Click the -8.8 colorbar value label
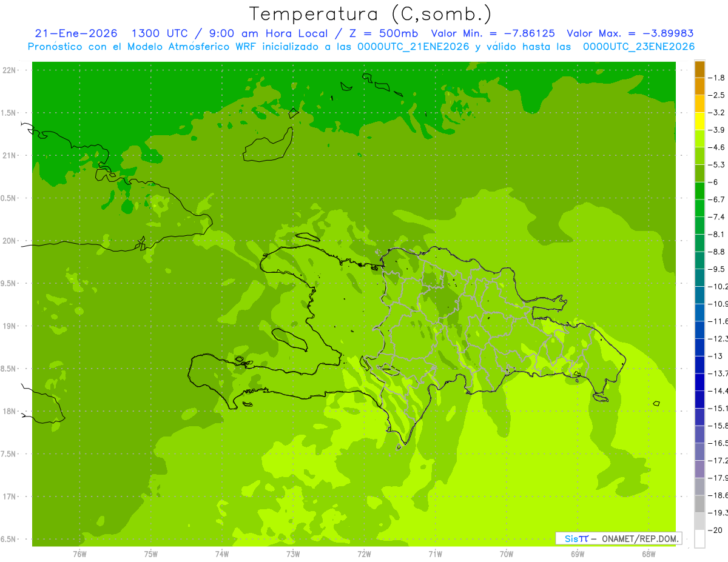The image size is (728, 562). point(716,252)
